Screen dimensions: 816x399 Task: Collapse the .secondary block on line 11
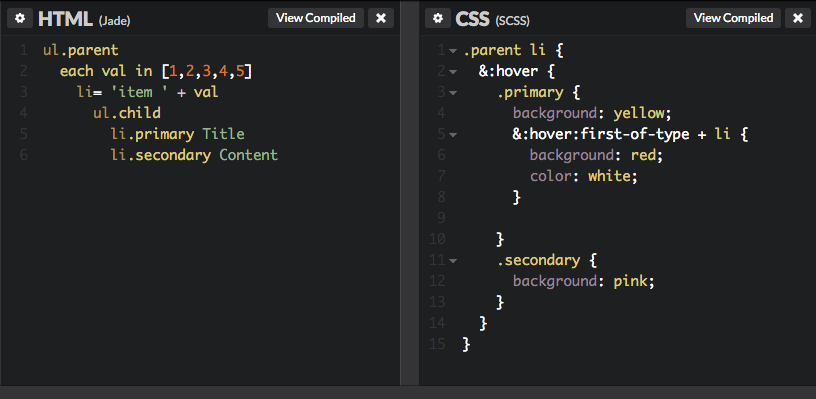[453, 260]
